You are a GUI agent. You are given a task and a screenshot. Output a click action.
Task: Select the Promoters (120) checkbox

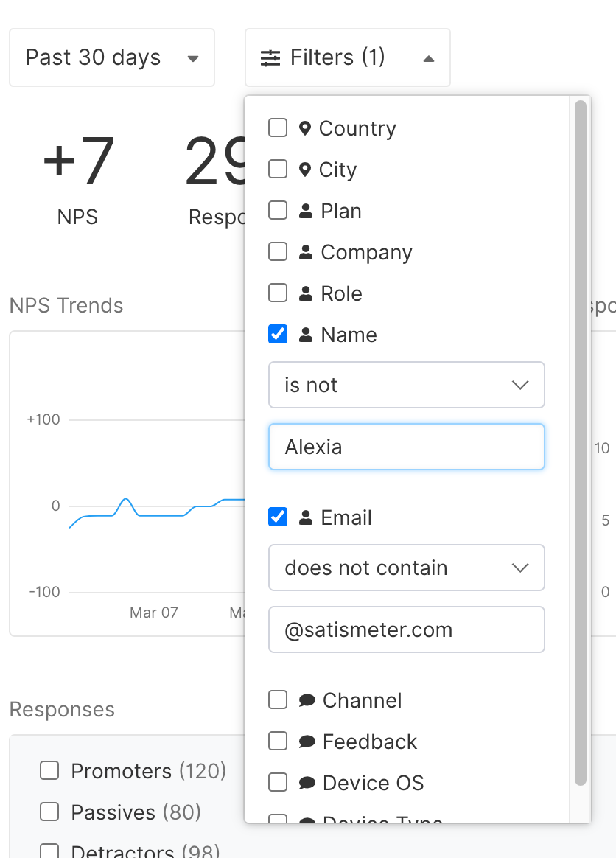49,770
